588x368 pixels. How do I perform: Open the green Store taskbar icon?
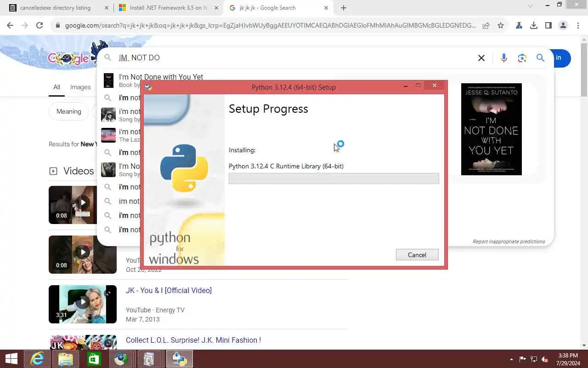pyautogui.click(x=94, y=359)
